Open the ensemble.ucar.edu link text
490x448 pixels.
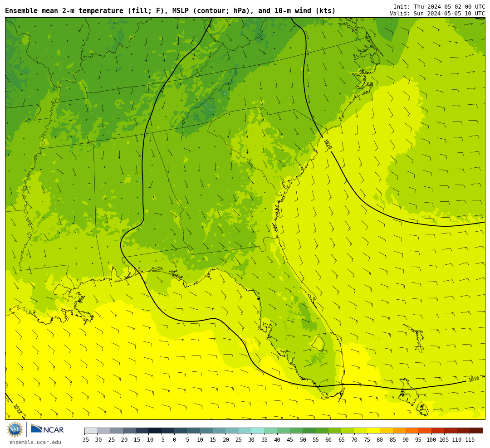click(x=35, y=442)
